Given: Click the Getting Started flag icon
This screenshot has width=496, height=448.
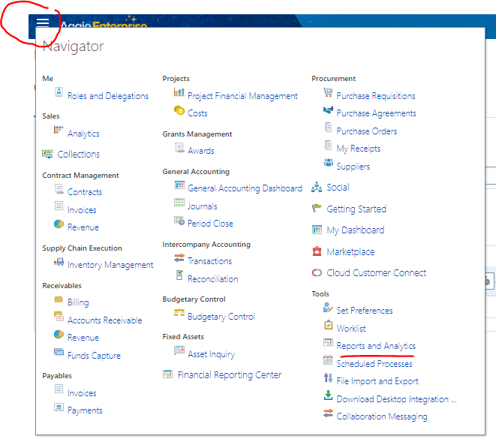Looking at the screenshot, I should (x=317, y=209).
